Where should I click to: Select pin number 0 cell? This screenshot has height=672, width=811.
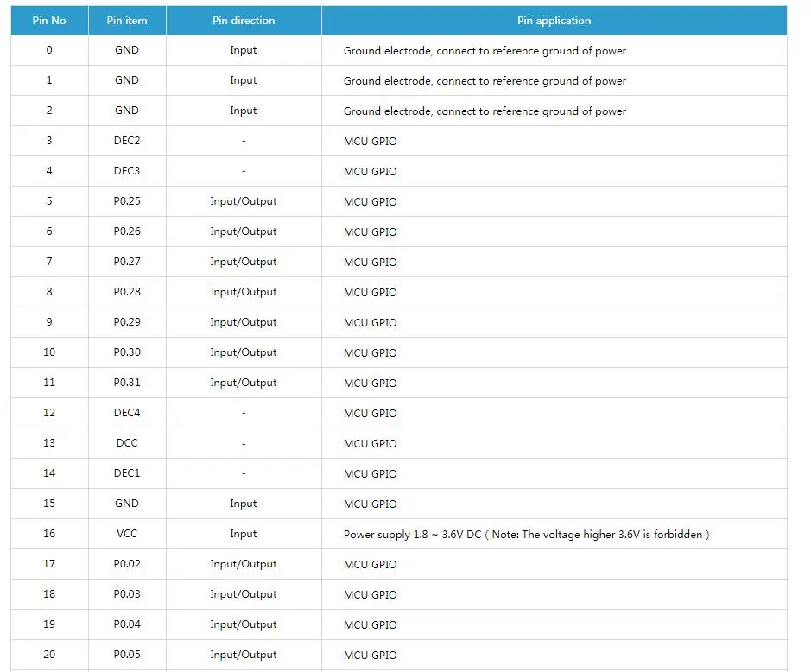pos(49,50)
